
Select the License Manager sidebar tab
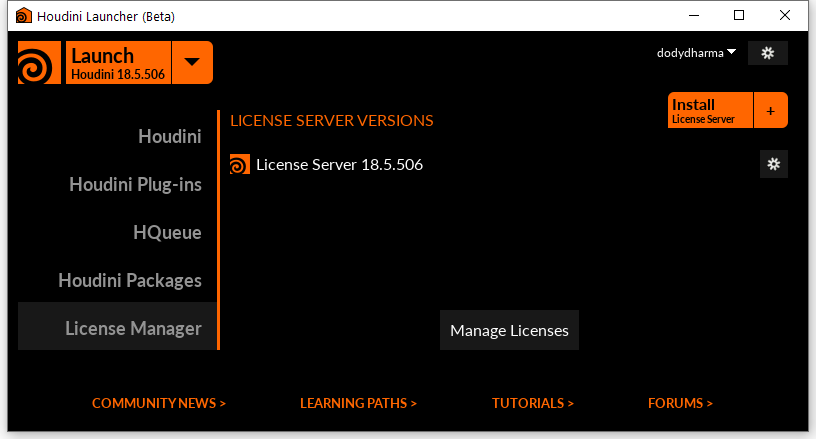133,328
